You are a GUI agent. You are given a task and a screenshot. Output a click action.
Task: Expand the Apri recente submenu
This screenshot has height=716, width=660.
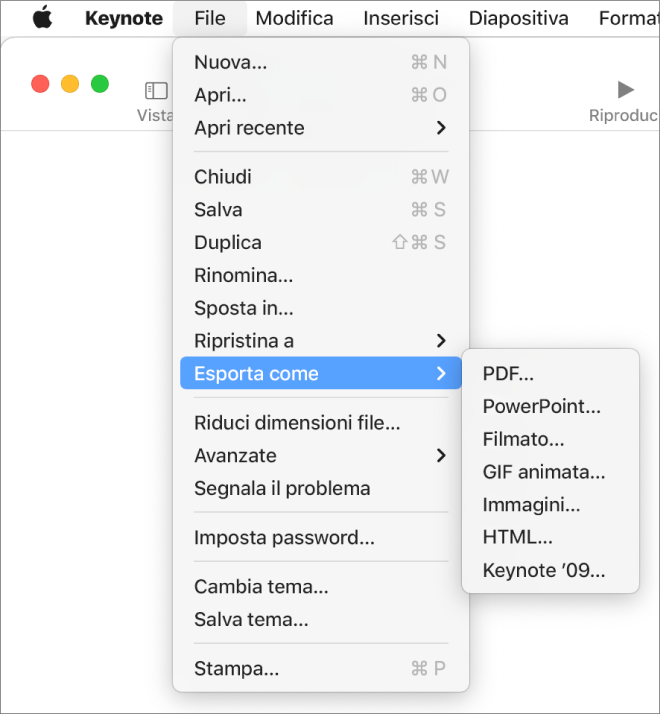coord(321,128)
